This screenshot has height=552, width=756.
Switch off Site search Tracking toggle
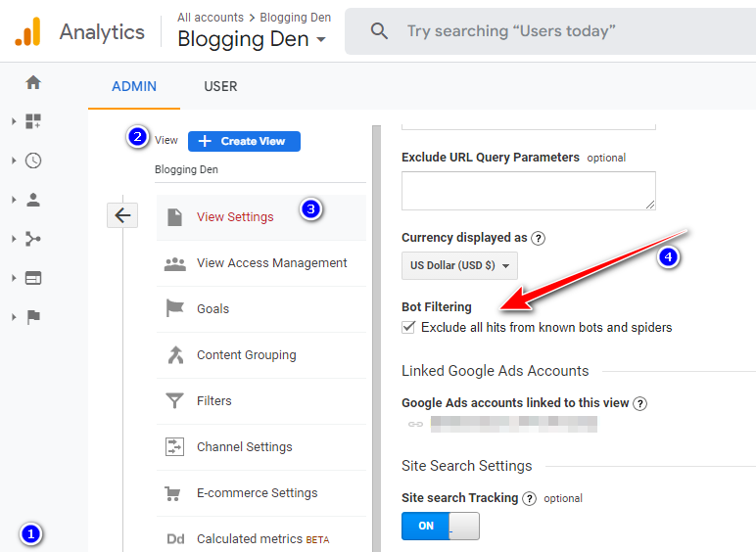(x=441, y=526)
